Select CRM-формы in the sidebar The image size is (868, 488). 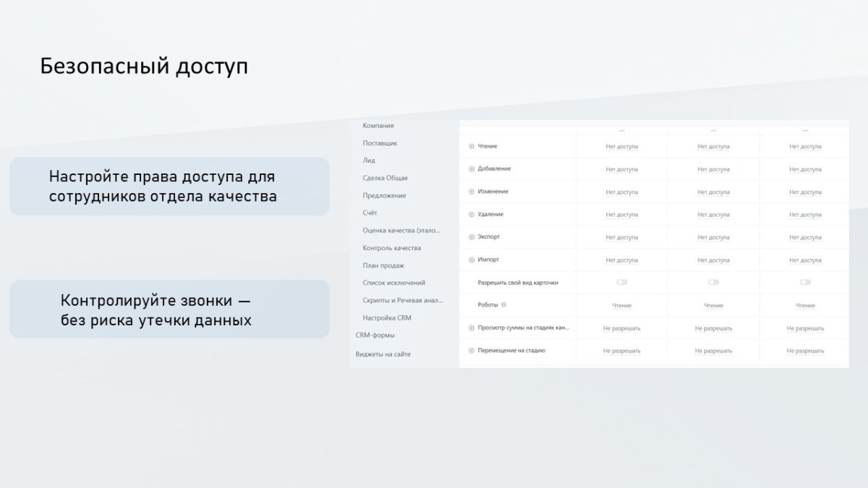(375, 335)
